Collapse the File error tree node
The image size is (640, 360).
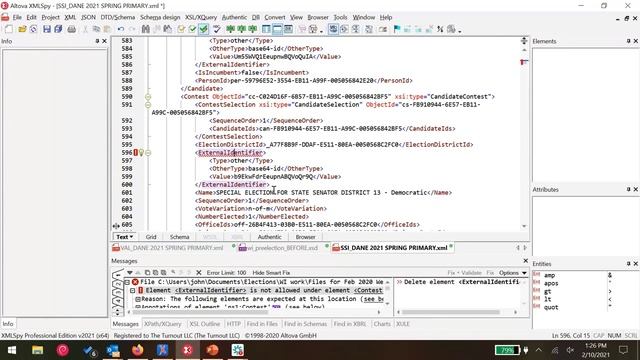click(127, 282)
